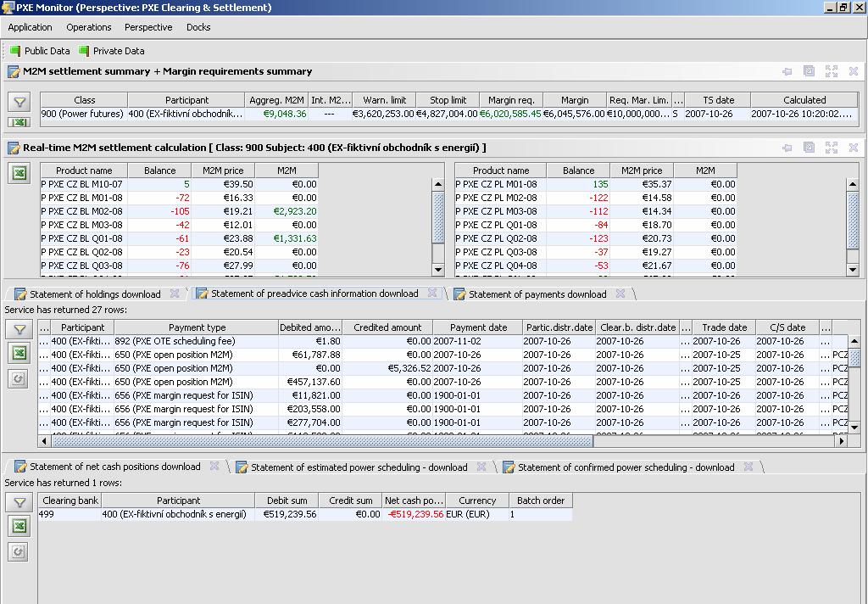The width and height of the screenshot is (868, 604).
Task: Close the Statement of holdings download tab
Action: (175, 294)
